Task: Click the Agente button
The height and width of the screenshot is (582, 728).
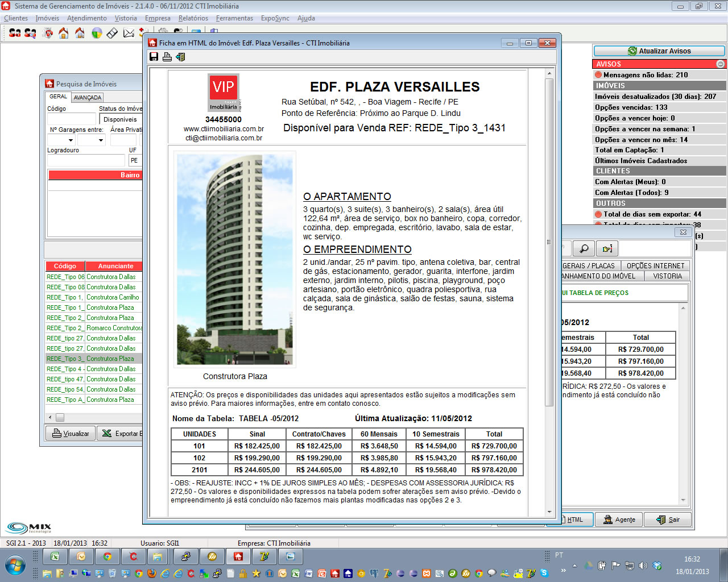Action: pyautogui.click(x=619, y=519)
